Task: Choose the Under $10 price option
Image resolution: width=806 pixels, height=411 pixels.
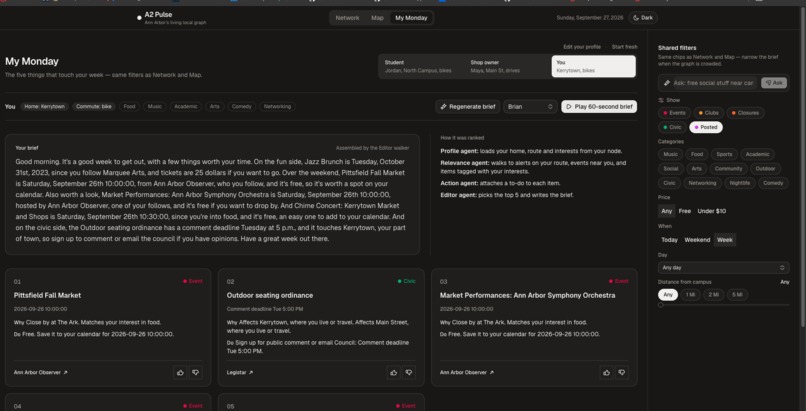Action: coord(711,211)
